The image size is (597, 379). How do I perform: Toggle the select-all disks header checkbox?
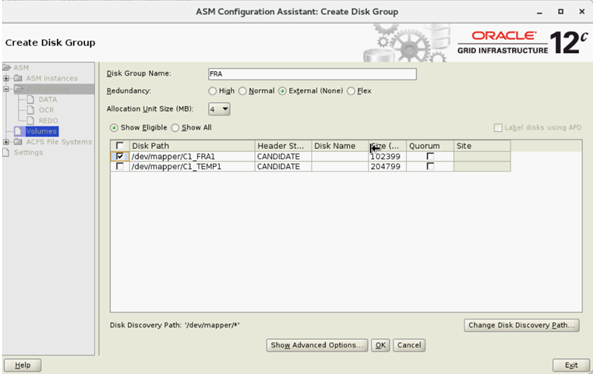pyautogui.click(x=120, y=146)
